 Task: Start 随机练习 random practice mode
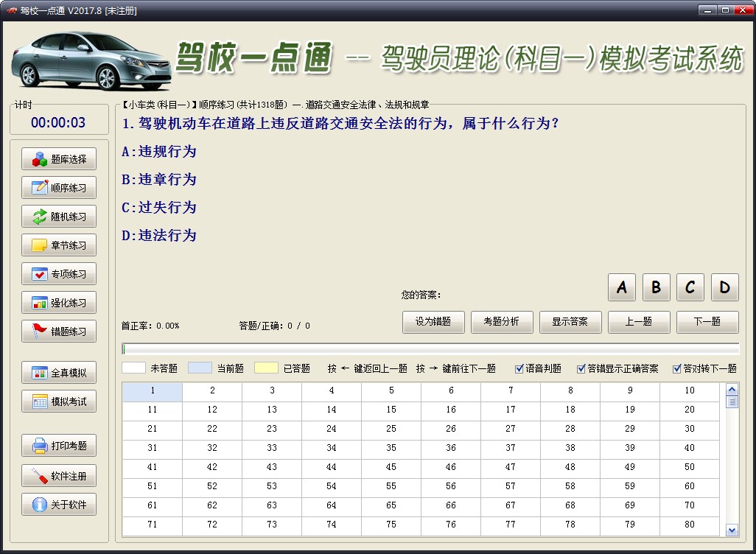pyautogui.click(x=57, y=216)
